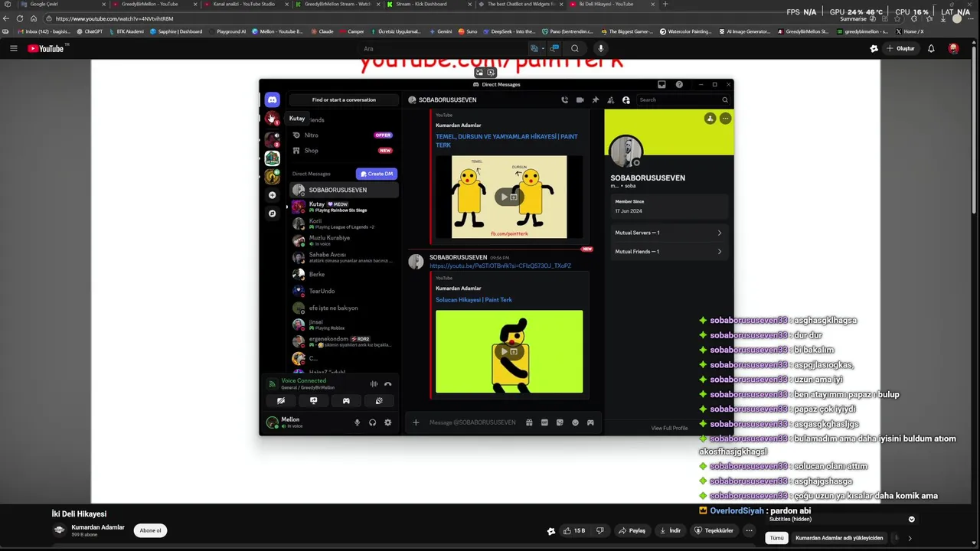Open Discover servers compass icon

272,214
